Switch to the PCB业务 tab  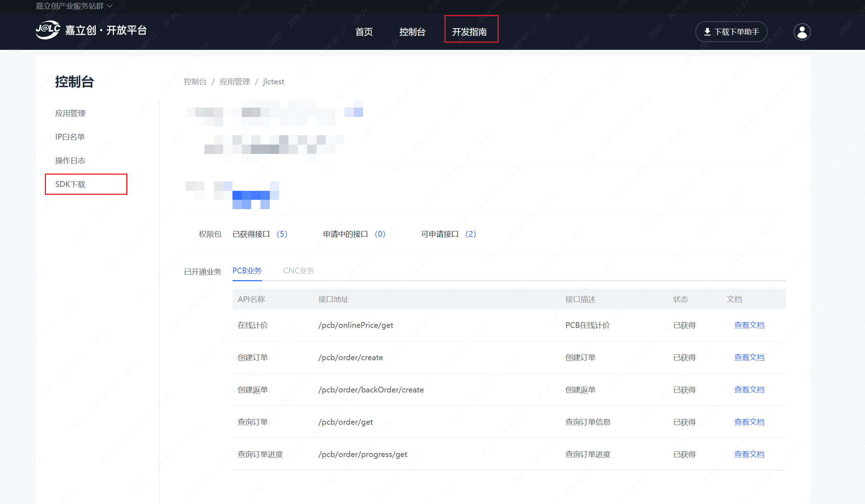247,271
